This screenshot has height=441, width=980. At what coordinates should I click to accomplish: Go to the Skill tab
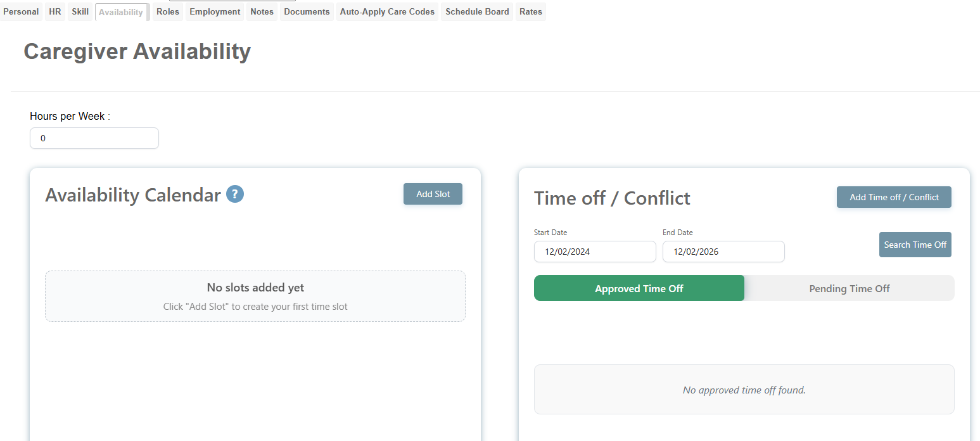pyautogui.click(x=80, y=12)
